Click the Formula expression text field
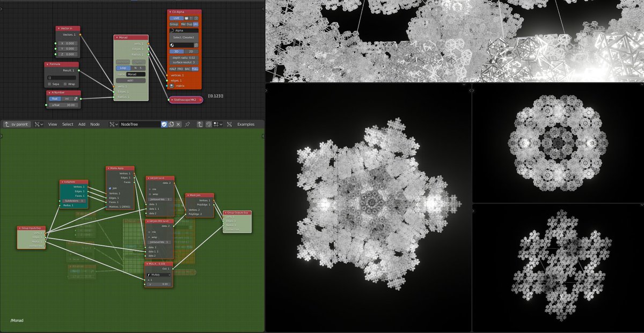Viewport: 644px width, 333px height. click(61, 78)
